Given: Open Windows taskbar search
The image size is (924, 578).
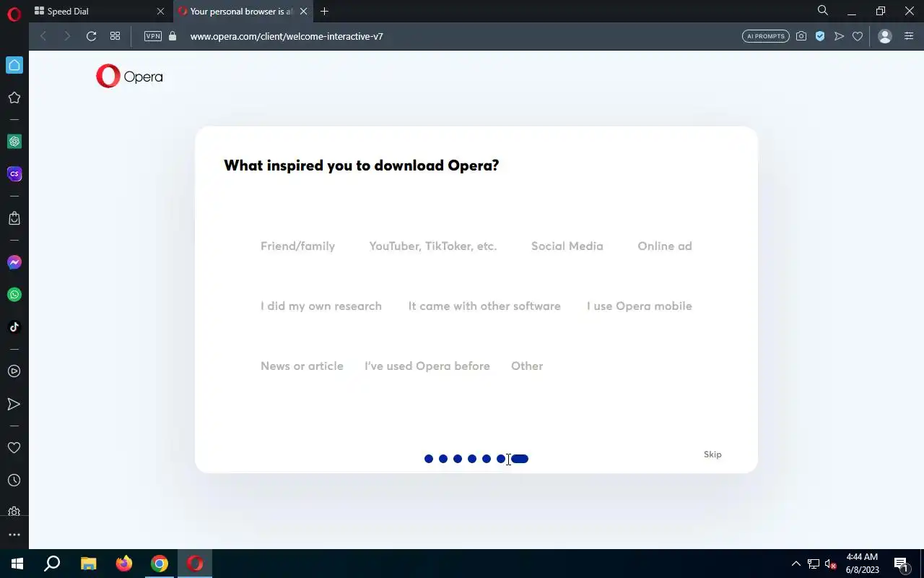Looking at the screenshot, I should [52, 564].
